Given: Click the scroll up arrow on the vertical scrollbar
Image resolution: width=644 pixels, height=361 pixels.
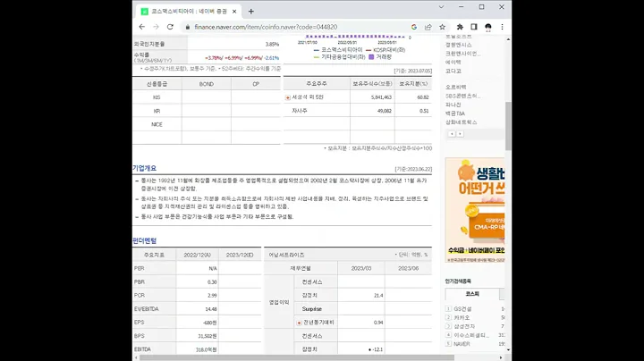Looking at the screenshot, I should click(508, 39).
